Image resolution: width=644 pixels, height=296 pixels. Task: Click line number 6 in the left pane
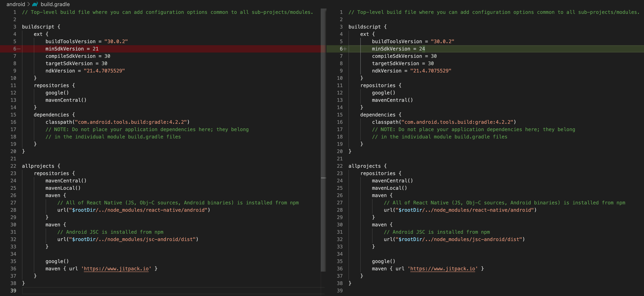point(14,49)
